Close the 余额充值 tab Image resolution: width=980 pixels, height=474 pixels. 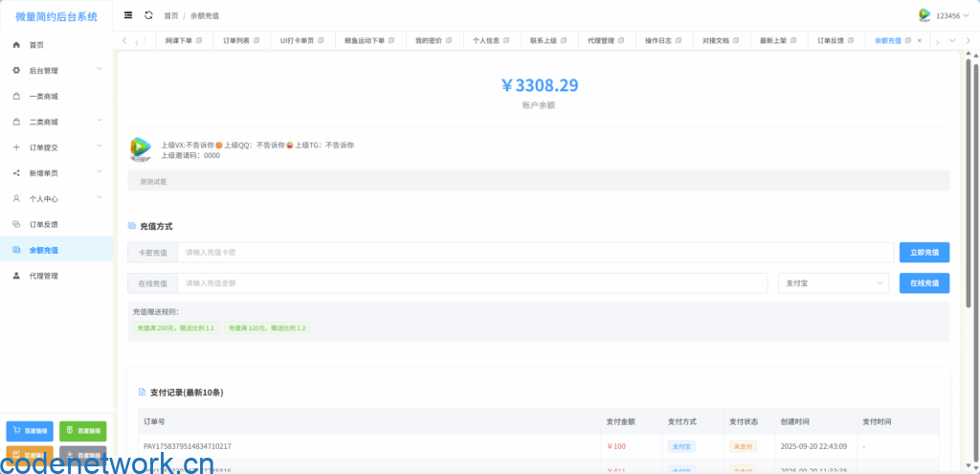coord(920,40)
